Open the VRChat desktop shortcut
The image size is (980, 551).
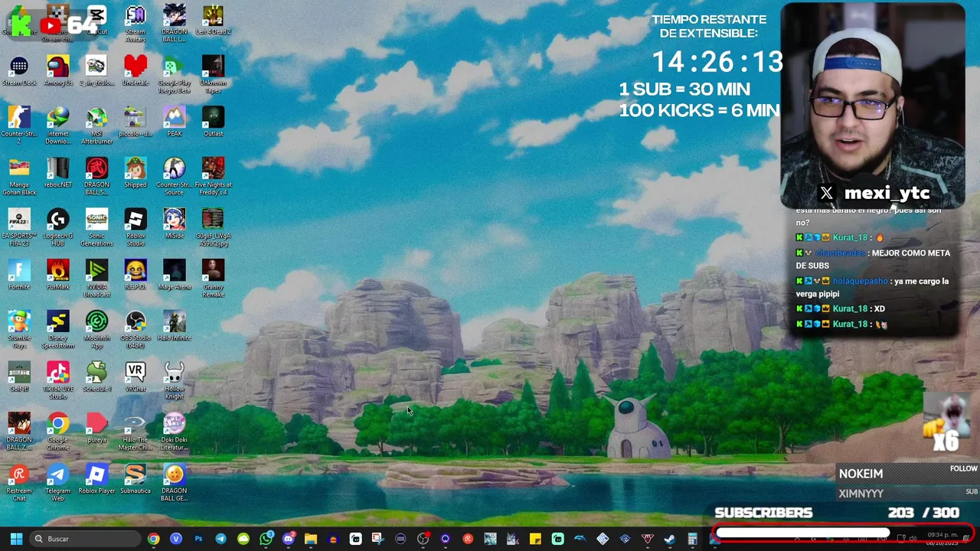(x=136, y=377)
